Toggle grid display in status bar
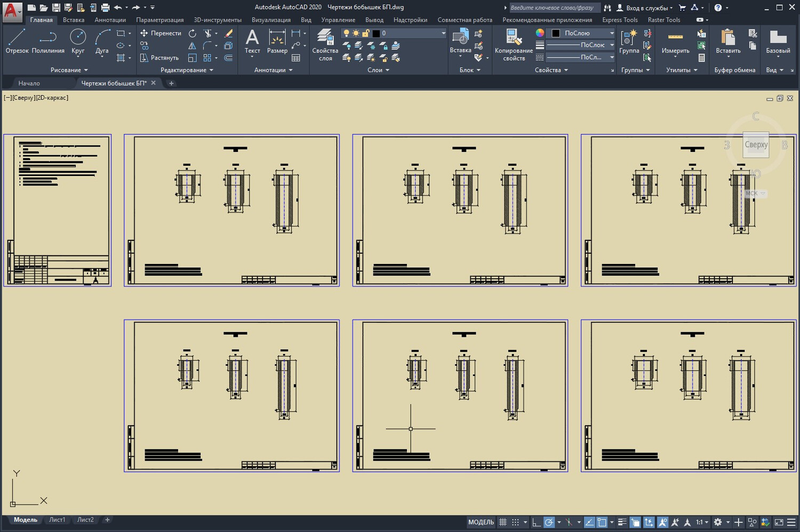 coord(503,522)
